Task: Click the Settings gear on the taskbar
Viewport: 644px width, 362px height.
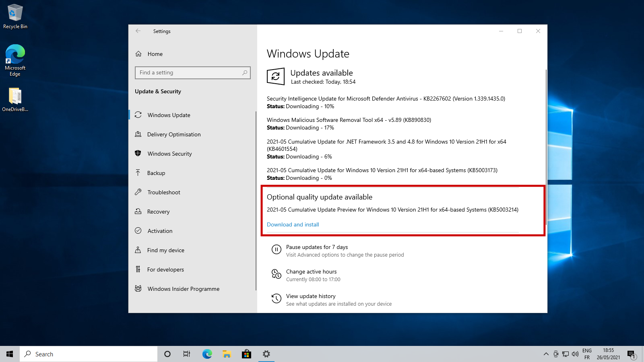Action: 266,354
